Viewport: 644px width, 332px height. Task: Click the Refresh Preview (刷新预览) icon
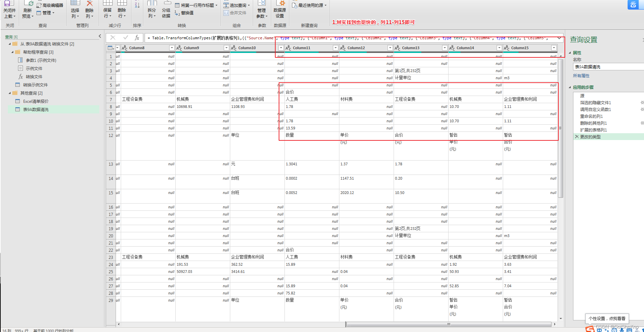28,3
